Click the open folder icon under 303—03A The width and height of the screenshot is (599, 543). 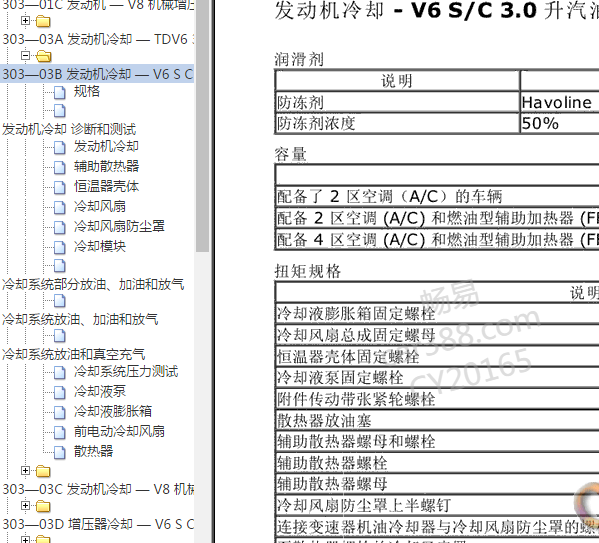(43, 57)
